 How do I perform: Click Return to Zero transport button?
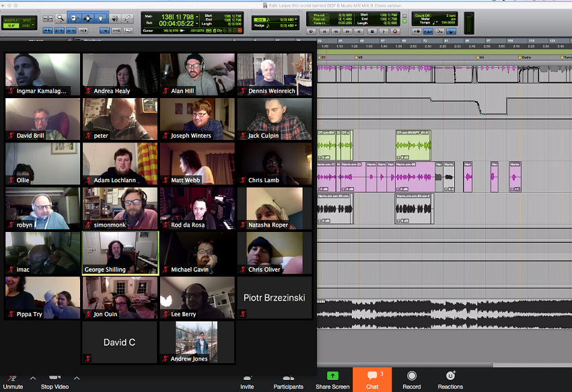324,32
